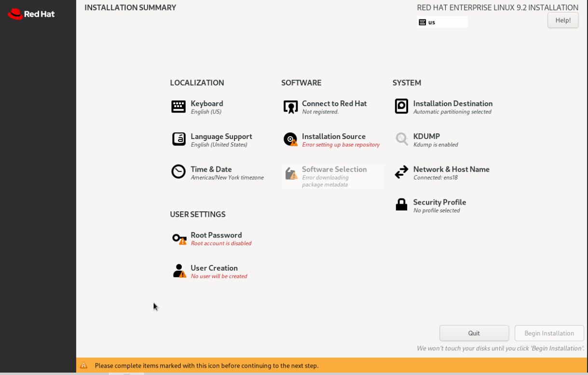Open the Installation Source disc icon
Viewport: 588px width, 375px height.
coord(290,139)
